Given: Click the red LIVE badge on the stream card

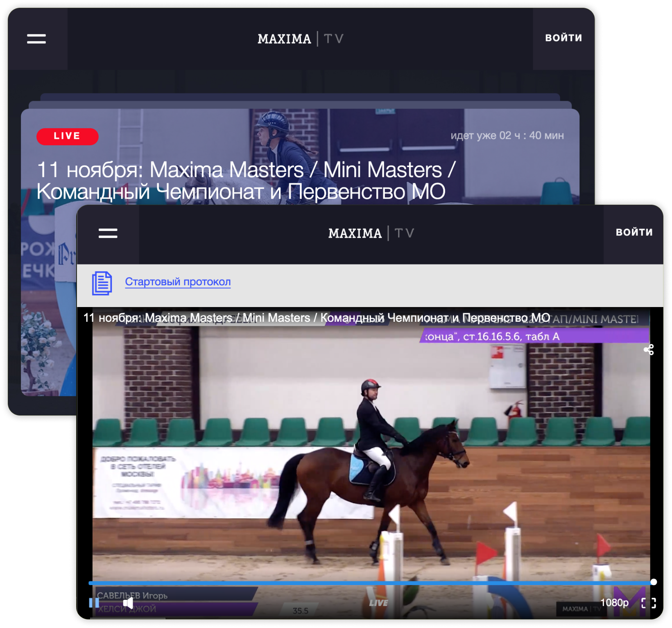Looking at the screenshot, I should (67, 136).
